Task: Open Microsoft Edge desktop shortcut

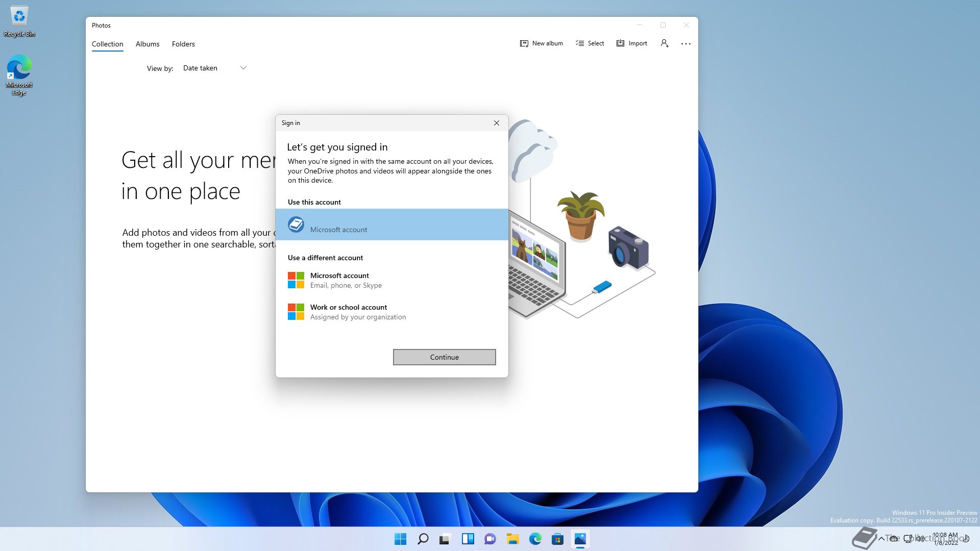Action: [x=19, y=75]
